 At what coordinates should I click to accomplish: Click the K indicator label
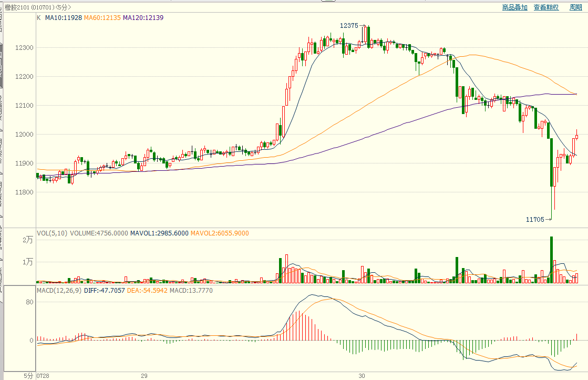(39, 18)
